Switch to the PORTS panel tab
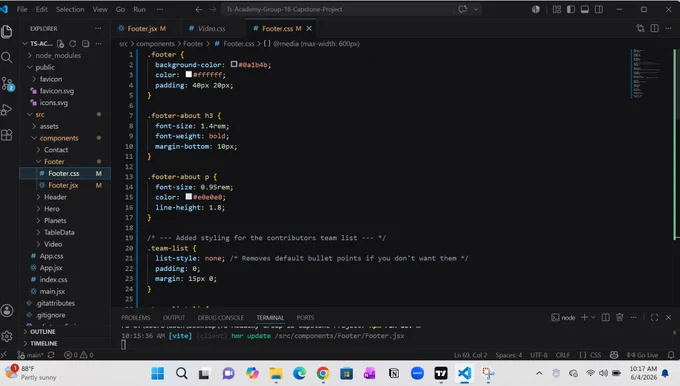Screen dimensions: 680x386 point(305,317)
